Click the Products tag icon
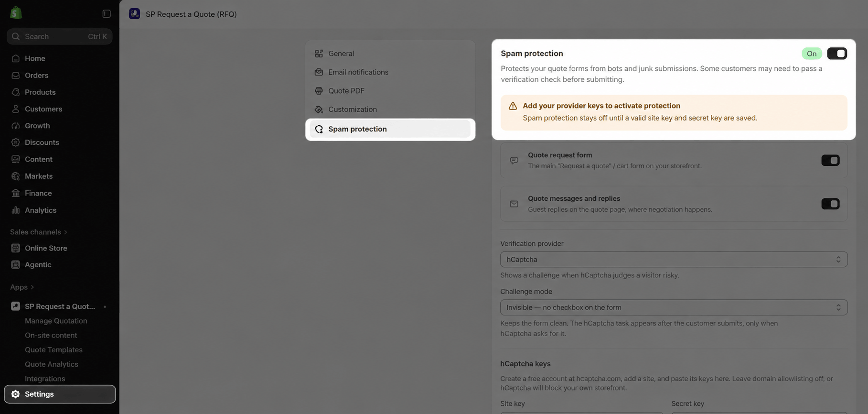868x414 pixels. click(16, 92)
